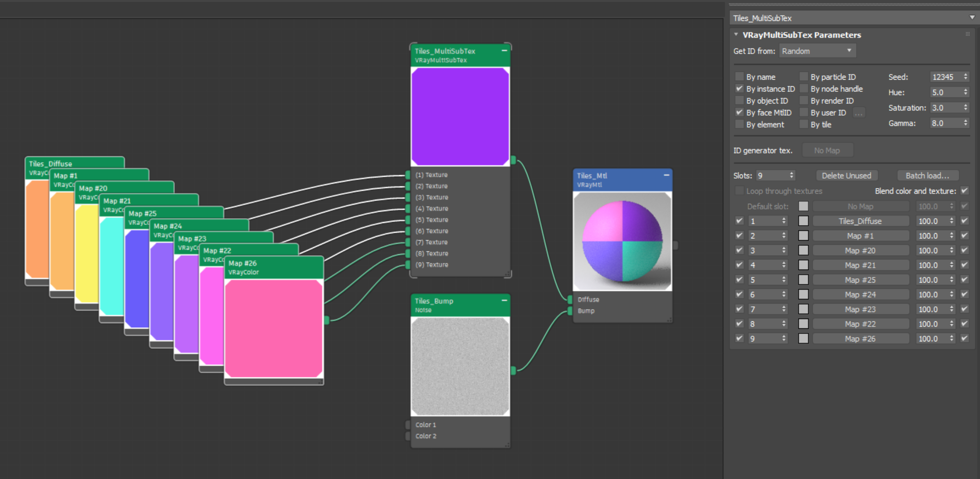Enable the By node handle checkbox

point(803,88)
